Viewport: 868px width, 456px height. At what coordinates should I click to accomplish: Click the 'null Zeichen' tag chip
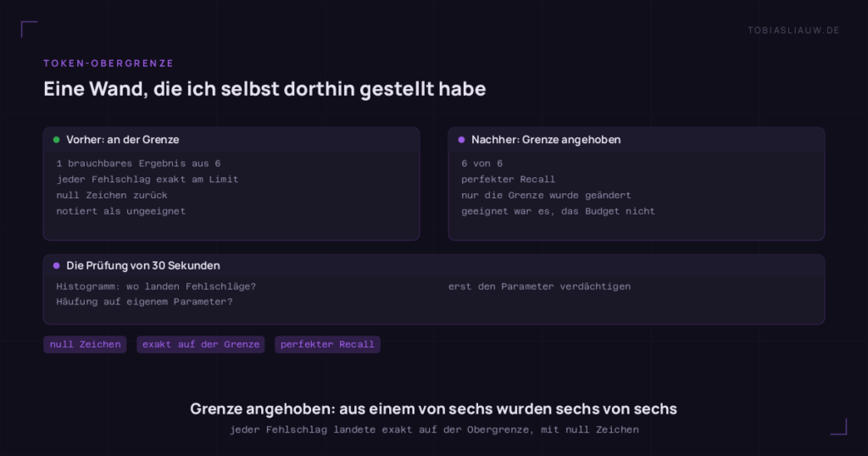86,344
